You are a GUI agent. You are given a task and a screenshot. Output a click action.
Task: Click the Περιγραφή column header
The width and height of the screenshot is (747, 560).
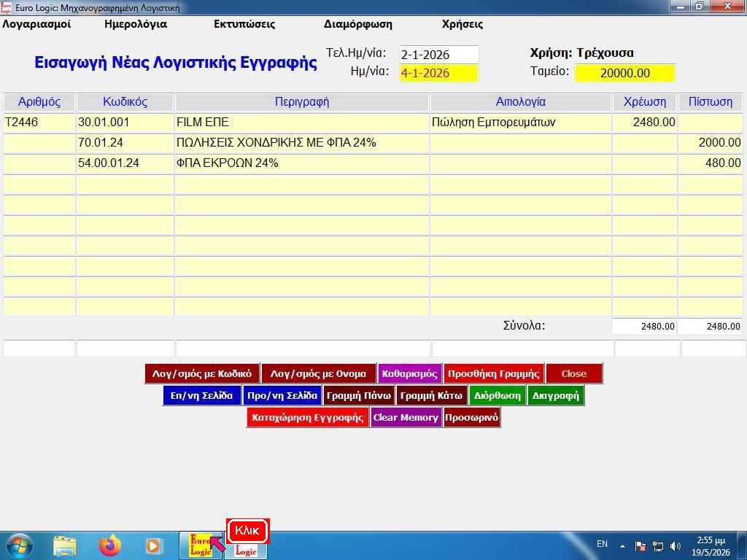(301, 102)
